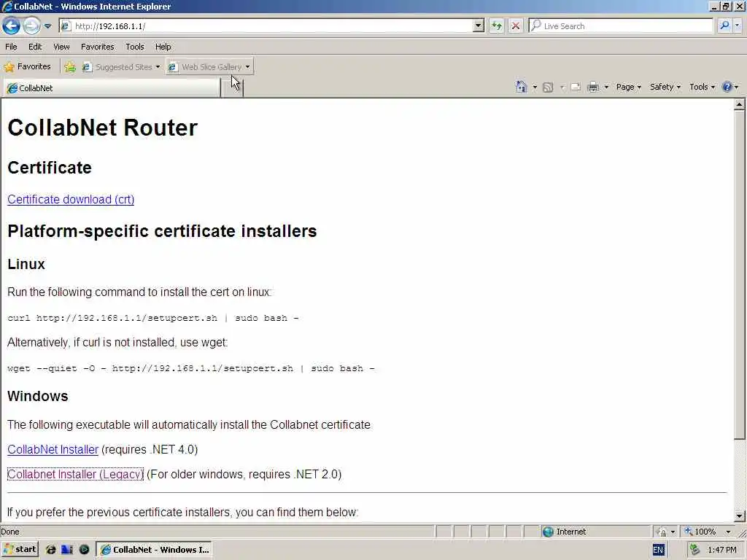The image size is (747, 560).
Task: Select the CollabNet browser tab
Action: tap(112, 88)
